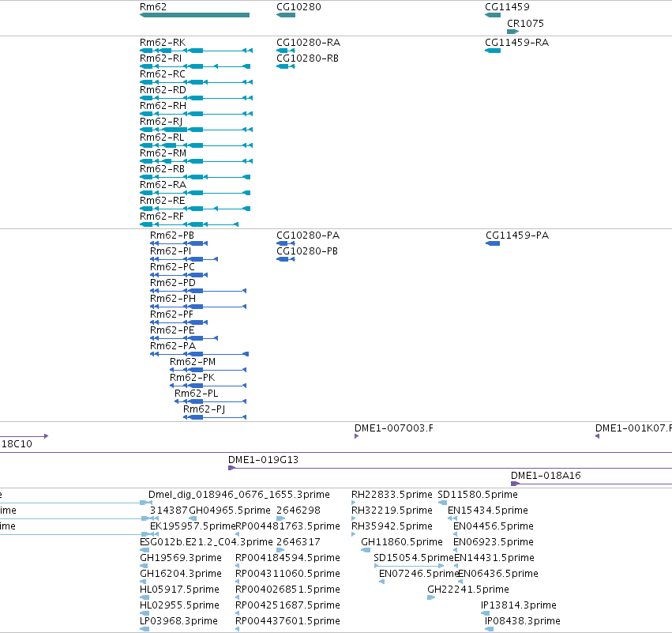This screenshot has width=672, height=633.
Task: Click EST ESG012b.E21.2_C04.3prime
Action: point(145,550)
